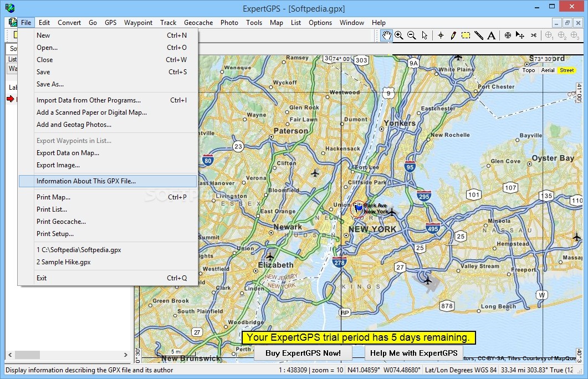
Task: Open the Photo menu
Action: 229,23
